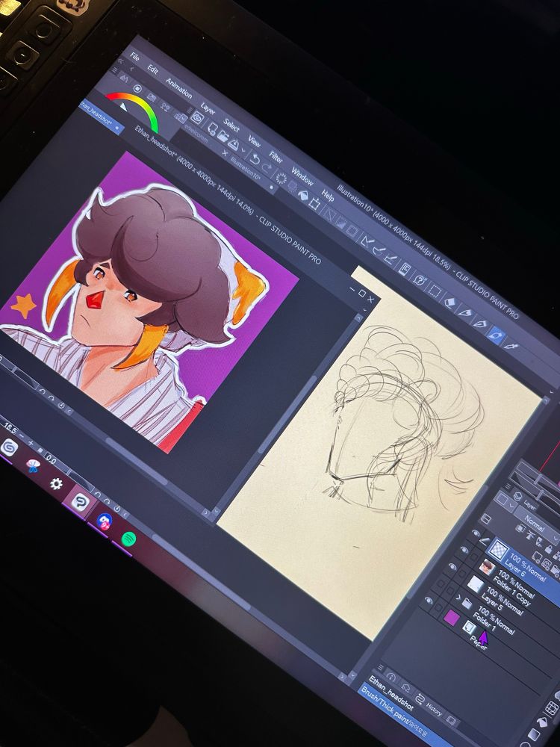Image resolution: width=560 pixels, height=747 pixels.
Task: Toggle visibility eye of Folder 1 Copy
Action: (x=464, y=550)
